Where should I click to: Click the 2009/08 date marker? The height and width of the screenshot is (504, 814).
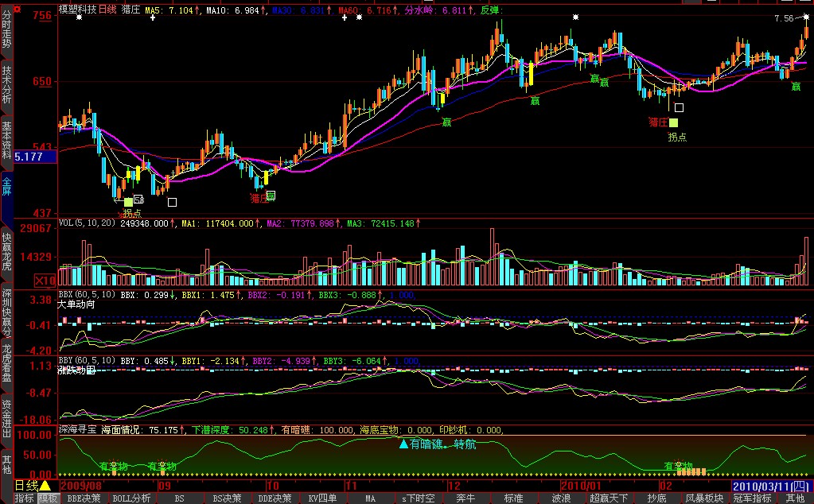pyautogui.click(x=81, y=486)
